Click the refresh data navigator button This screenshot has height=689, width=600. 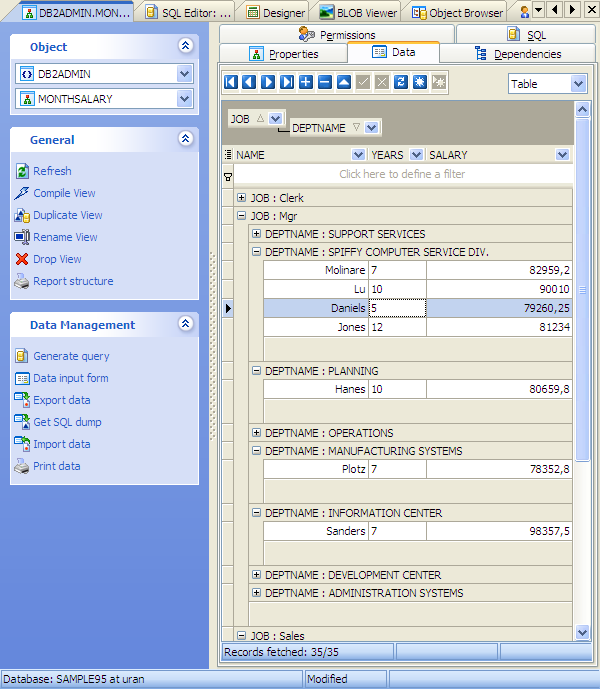click(401, 82)
